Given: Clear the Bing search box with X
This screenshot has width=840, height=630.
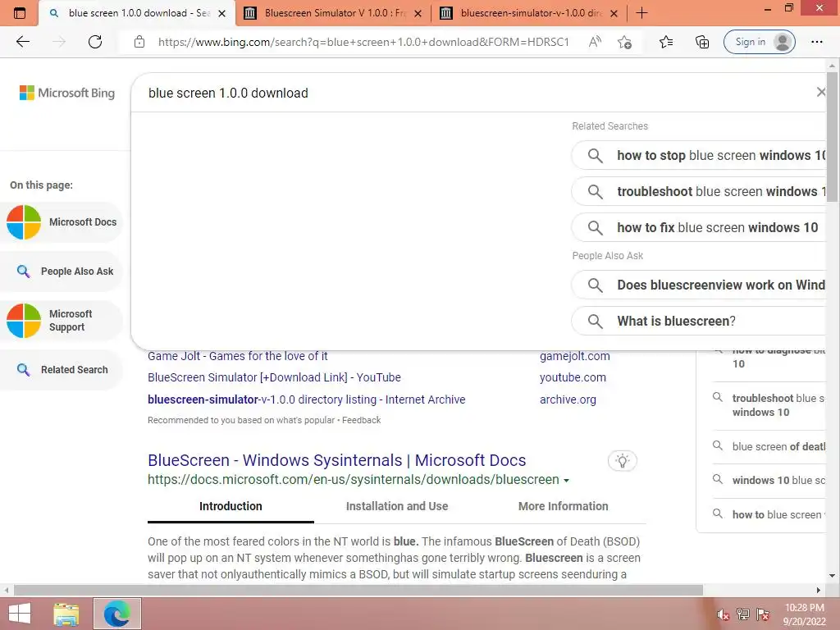Looking at the screenshot, I should (x=820, y=92).
